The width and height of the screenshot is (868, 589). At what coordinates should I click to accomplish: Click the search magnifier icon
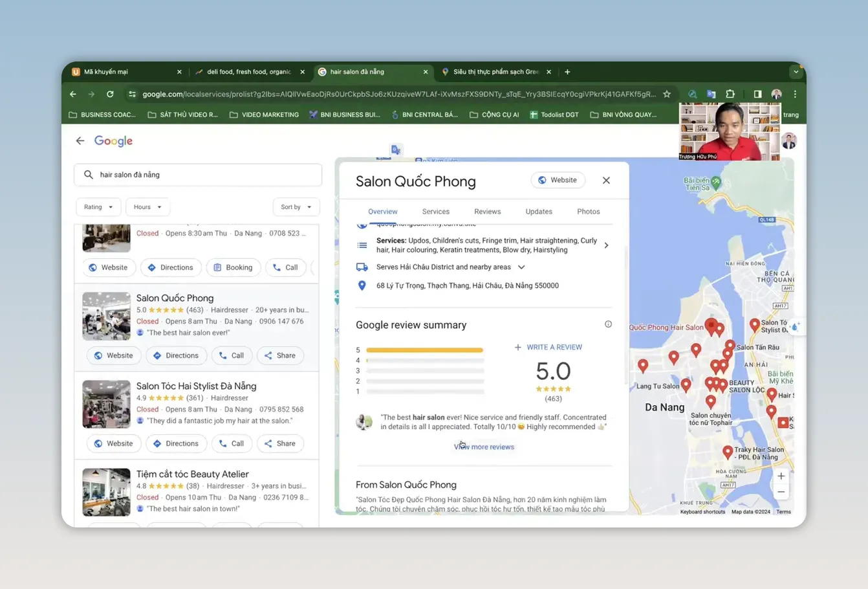click(89, 175)
